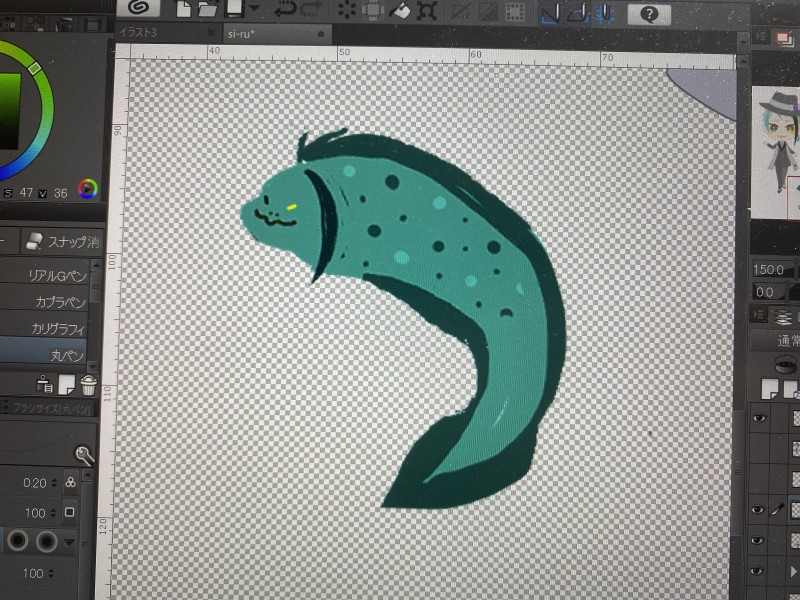This screenshot has height=600, width=800.
Task: Click the S saturation value 47
Action: [x=27, y=193]
